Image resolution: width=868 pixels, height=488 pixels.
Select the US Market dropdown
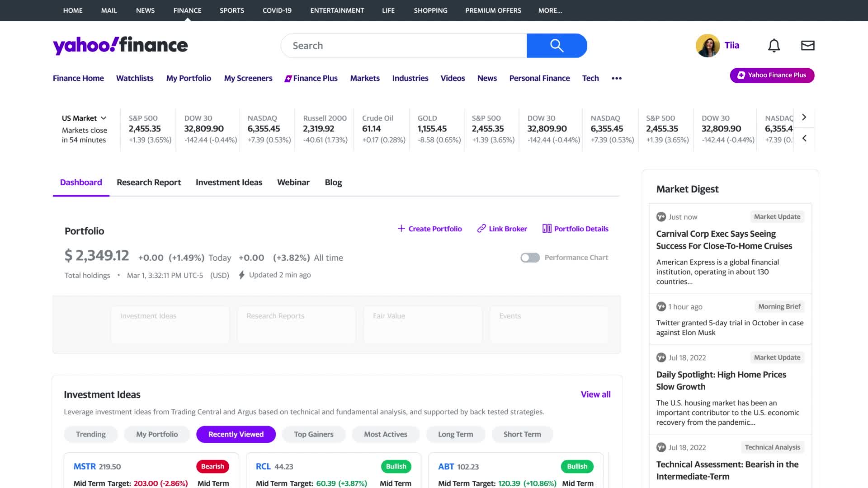coord(84,117)
